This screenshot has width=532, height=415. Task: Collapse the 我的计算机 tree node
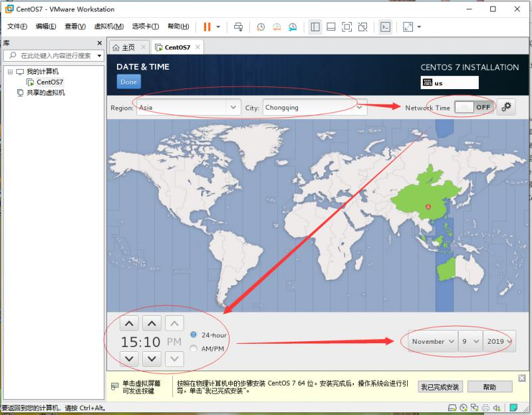(10, 72)
